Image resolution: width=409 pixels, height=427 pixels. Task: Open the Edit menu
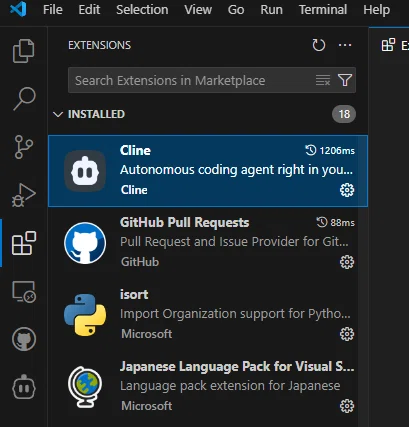89,10
